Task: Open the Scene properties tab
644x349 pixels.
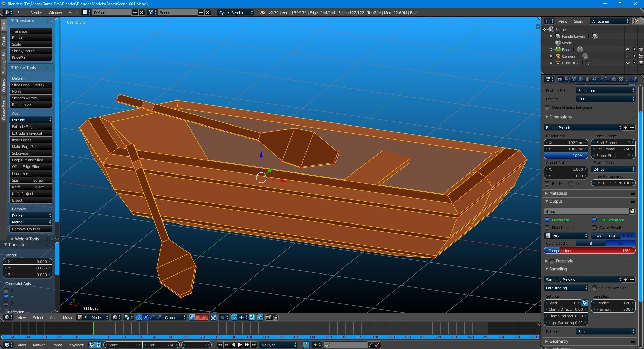Action: coord(574,79)
